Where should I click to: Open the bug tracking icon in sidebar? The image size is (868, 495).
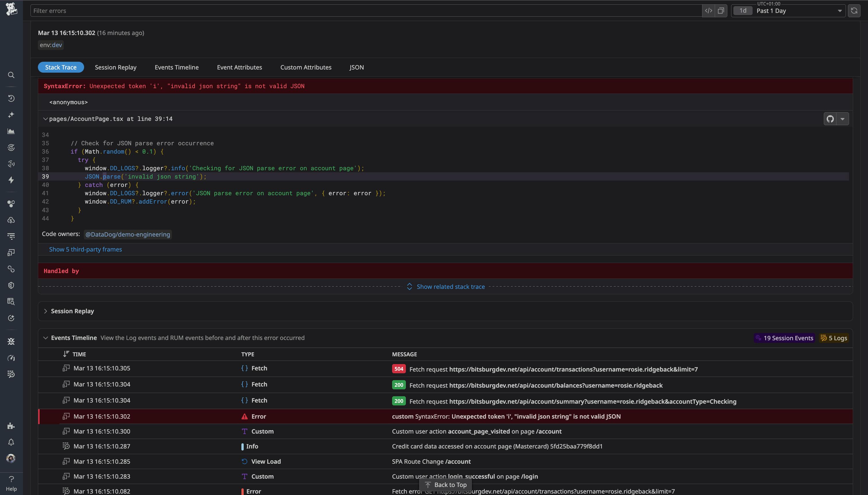(11, 341)
